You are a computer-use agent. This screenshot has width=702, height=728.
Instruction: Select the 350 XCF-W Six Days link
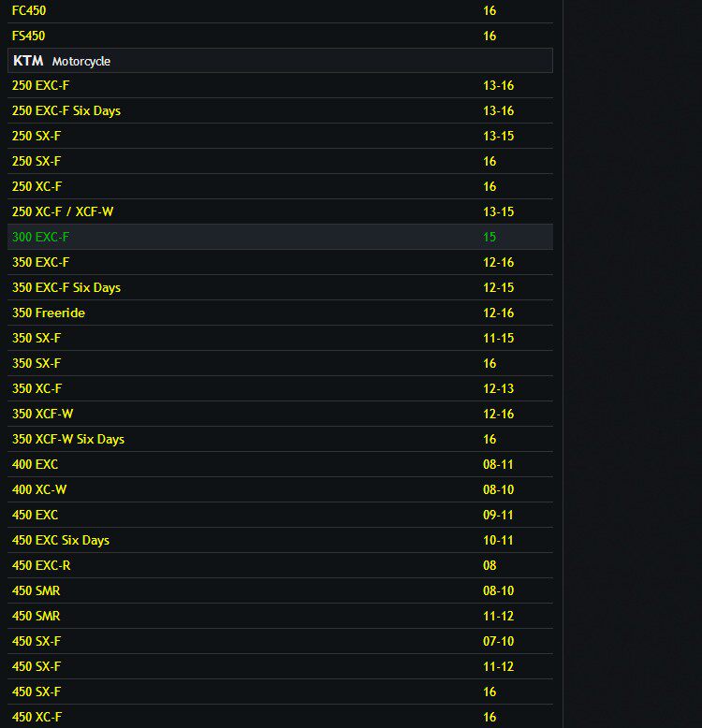click(x=67, y=439)
